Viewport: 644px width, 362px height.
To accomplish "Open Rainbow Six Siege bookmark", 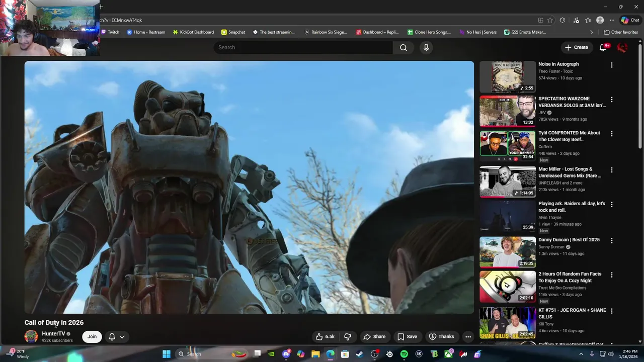I will click(x=326, y=32).
